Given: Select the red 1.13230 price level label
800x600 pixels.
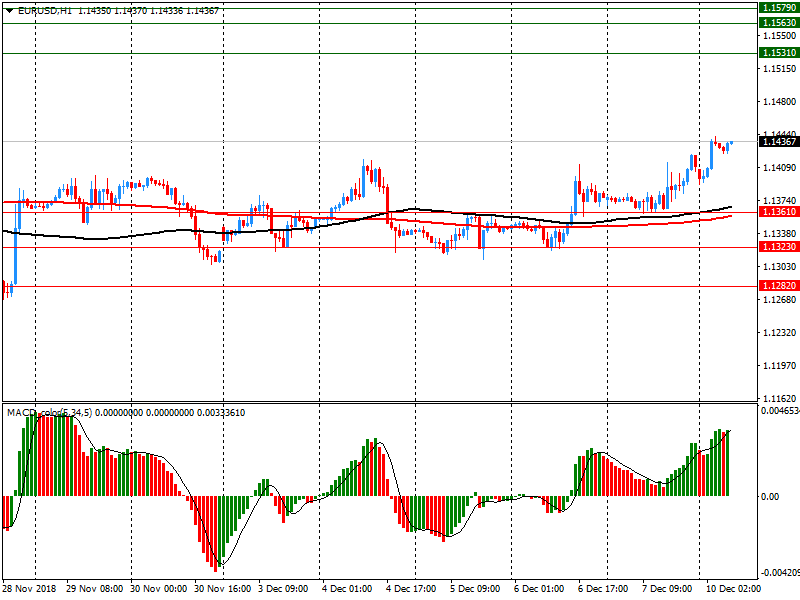Looking at the screenshot, I should click(778, 247).
